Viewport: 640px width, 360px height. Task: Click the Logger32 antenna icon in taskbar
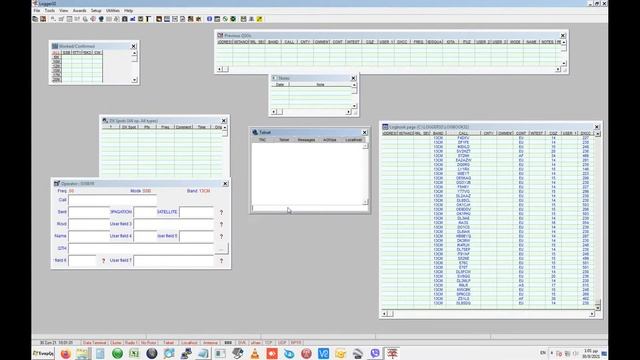click(x=392, y=353)
